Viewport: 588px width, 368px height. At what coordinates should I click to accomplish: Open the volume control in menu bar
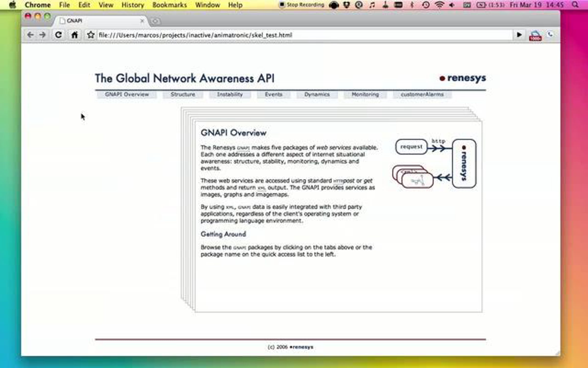coord(452,5)
